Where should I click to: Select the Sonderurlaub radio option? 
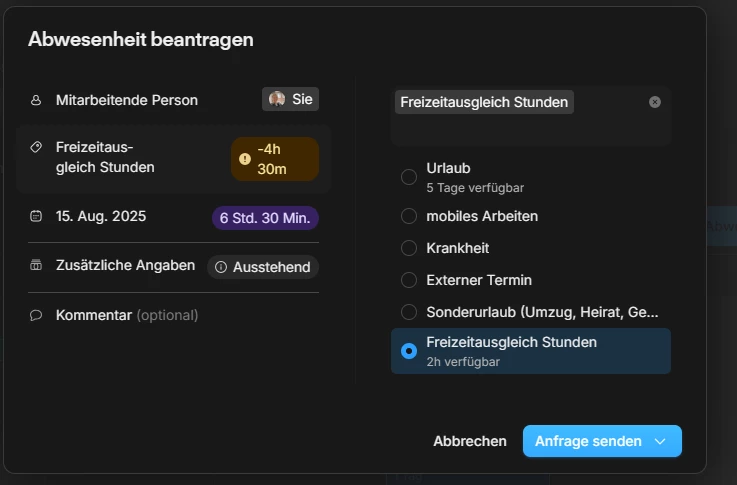(409, 312)
